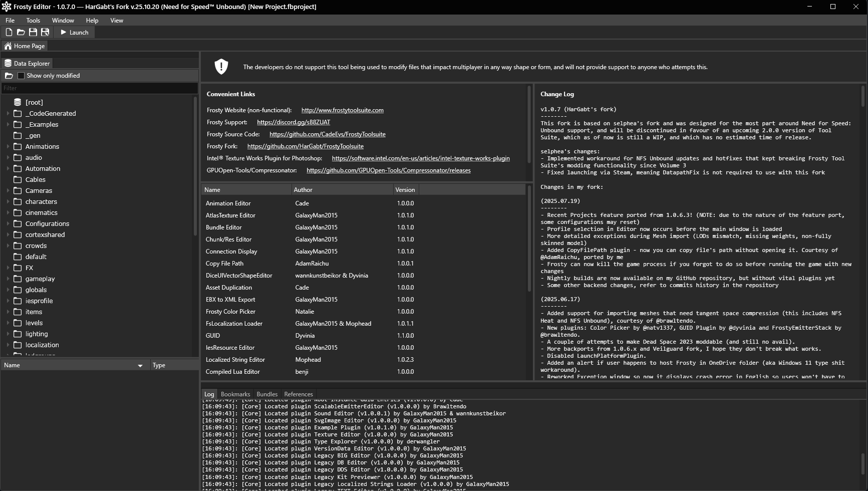Click the plugin list scrollbar
Image resolution: width=868 pixels, height=491 pixels.
tap(529, 238)
